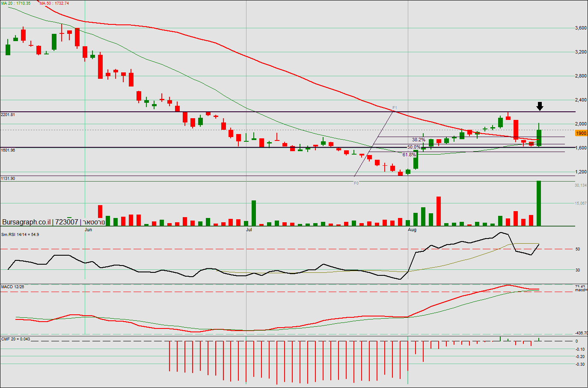Click the CMF axis value 0

(x=577, y=341)
